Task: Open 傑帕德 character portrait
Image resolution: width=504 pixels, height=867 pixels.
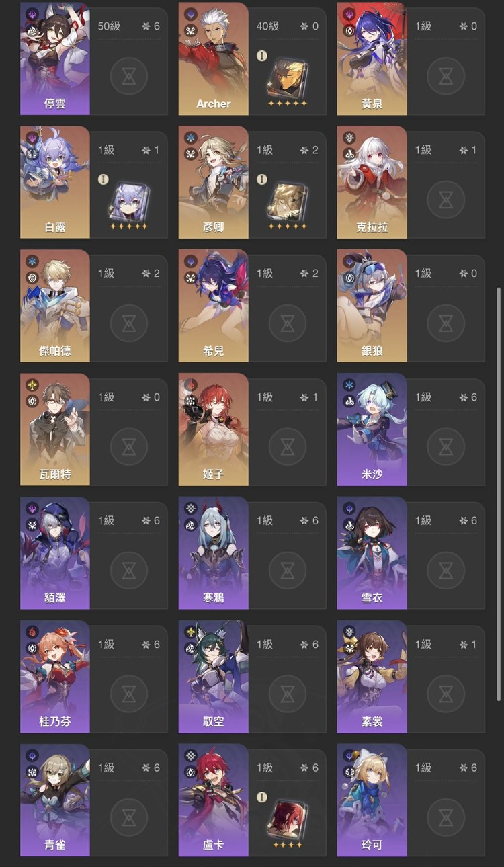Action: coord(54,305)
